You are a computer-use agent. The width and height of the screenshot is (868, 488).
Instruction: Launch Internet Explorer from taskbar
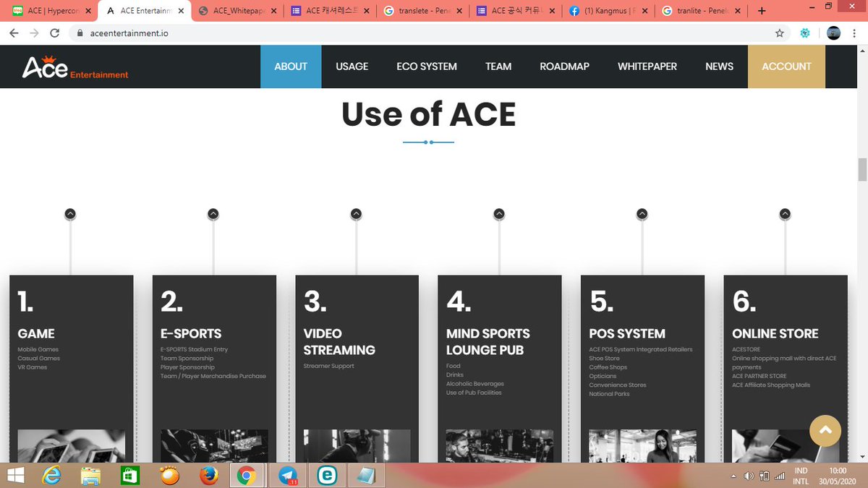51,476
